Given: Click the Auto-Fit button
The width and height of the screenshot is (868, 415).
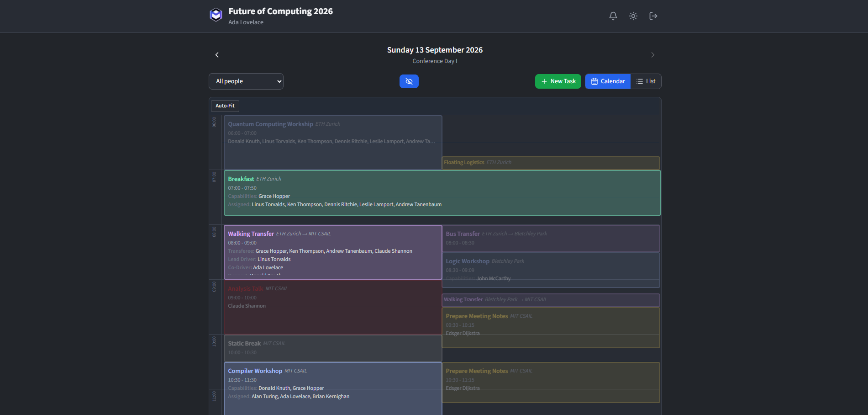Looking at the screenshot, I should pos(225,106).
